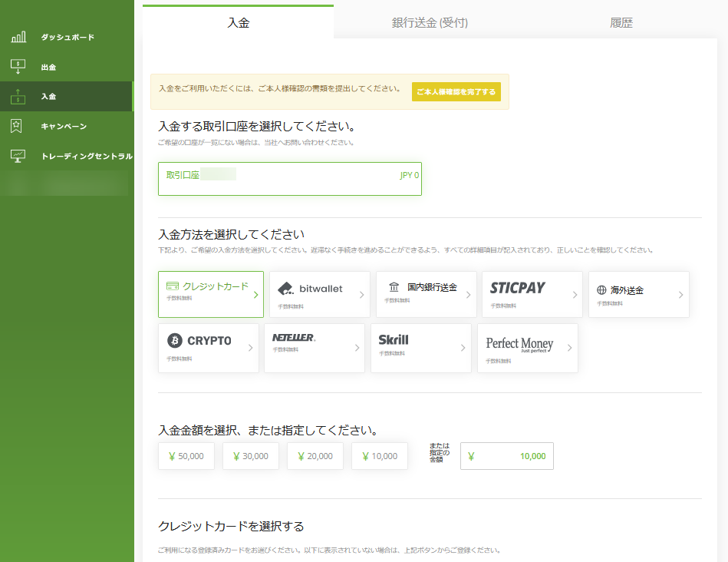Click the yellow ご本人様確認を完了する button
Viewport: 728px width, 562px height.
456,92
